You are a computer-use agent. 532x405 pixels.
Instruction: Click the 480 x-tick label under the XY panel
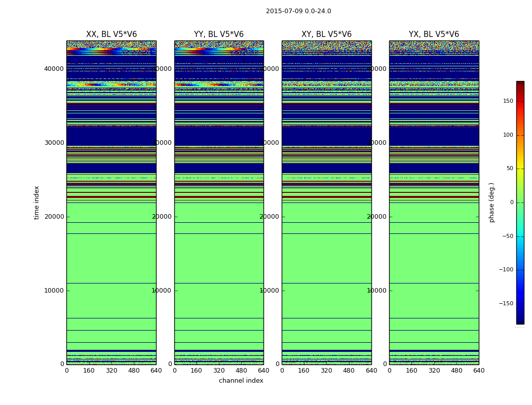349,371
